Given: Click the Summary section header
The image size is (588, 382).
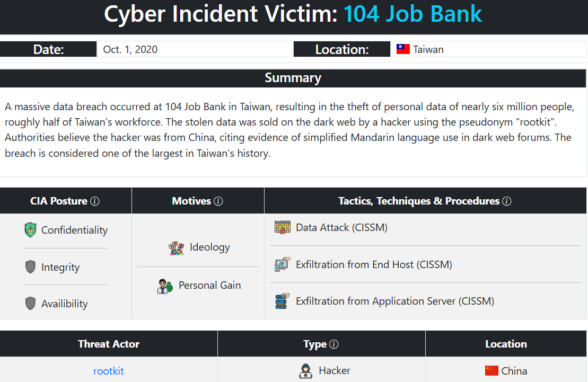Looking at the screenshot, I should pyautogui.click(x=293, y=77).
